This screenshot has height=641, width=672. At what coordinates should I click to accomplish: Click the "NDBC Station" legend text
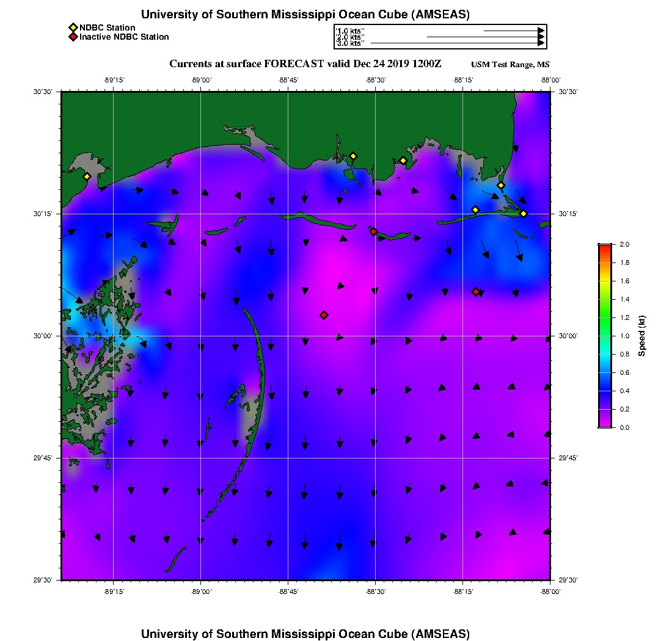click(108, 27)
